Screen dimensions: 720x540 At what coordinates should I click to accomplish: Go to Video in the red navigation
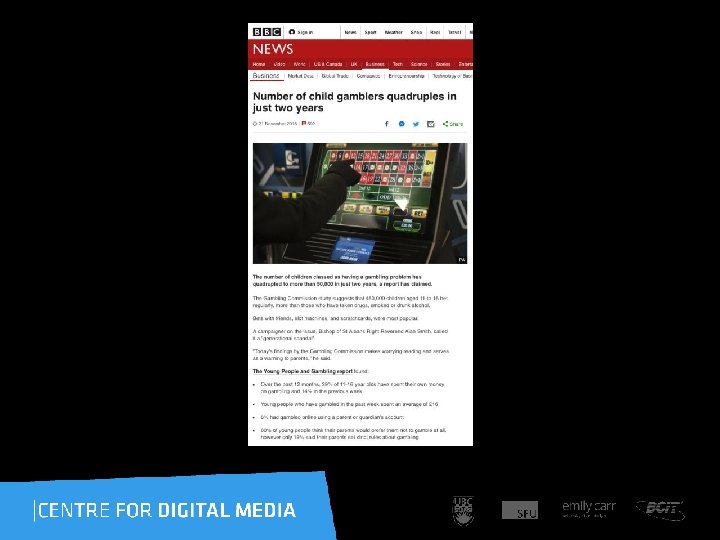point(279,64)
